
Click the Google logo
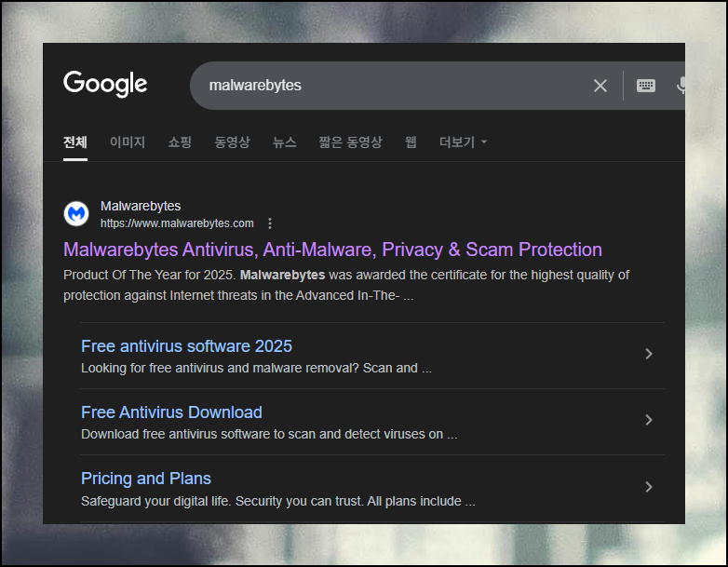tap(105, 84)
